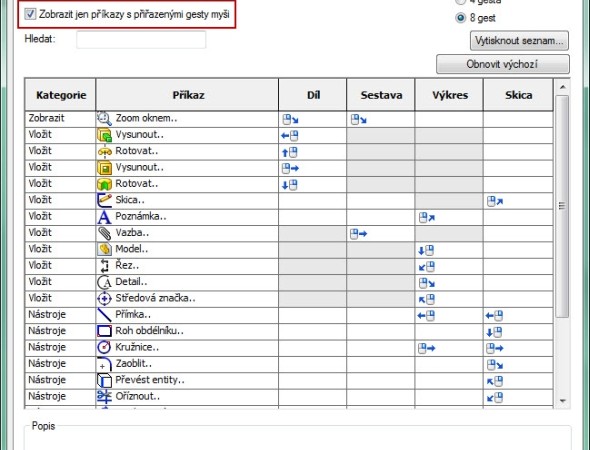Click the Oříznout trim scissors icon
The height and width of the screenshot is (450, 590).
(104, 397)
